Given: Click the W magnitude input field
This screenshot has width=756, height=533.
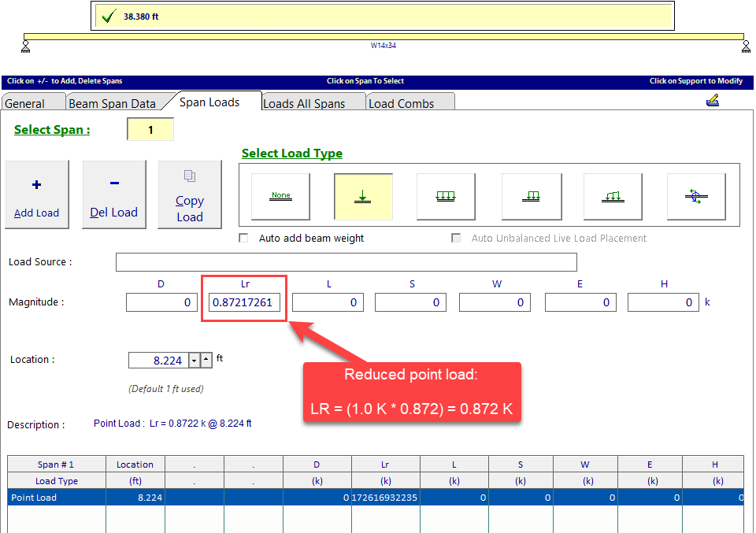Looking at the screenshot, I should [x=495, y=302].
